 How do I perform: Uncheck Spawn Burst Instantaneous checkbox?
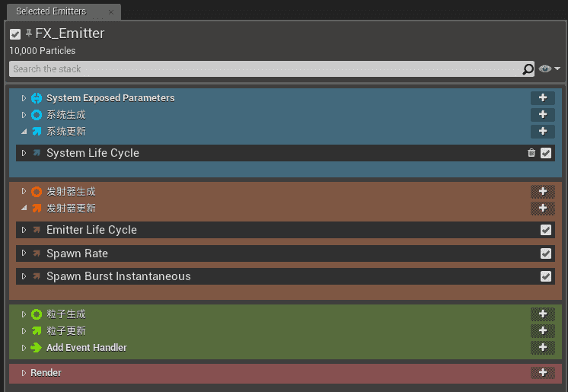click(546, 276)
